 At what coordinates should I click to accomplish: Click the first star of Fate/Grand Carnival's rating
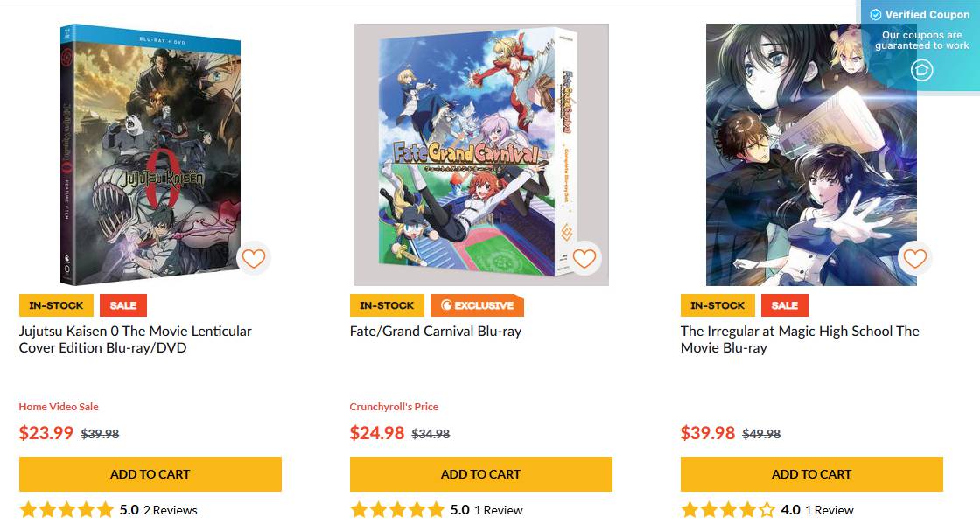359,508
